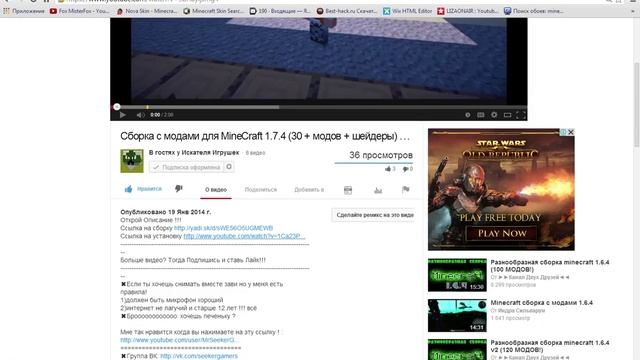Screen dimensions: 640x360
Task: Open video titled Разнообразная сборка minecraft 1.6.4 v2 (120 МОДОВ!)
Action: click(550, 346)
